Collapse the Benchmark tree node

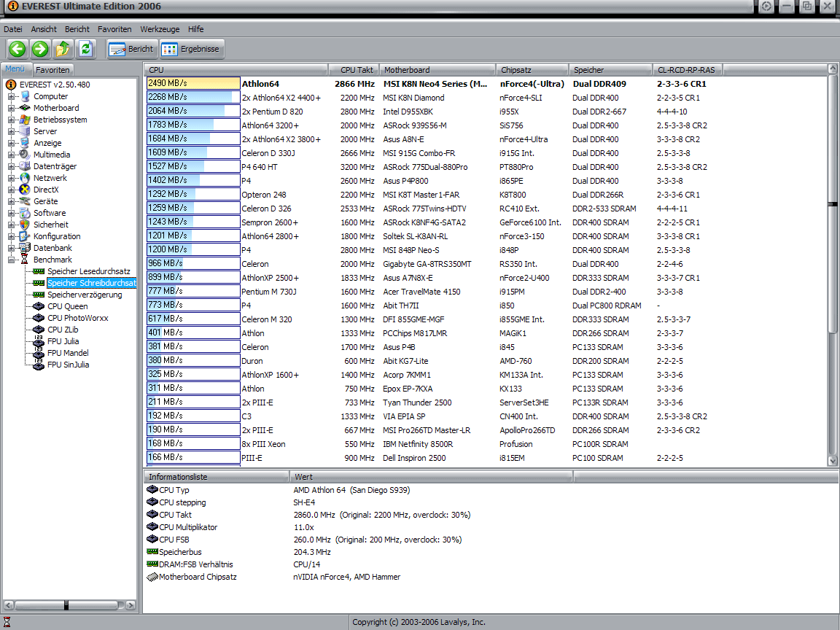11,260
